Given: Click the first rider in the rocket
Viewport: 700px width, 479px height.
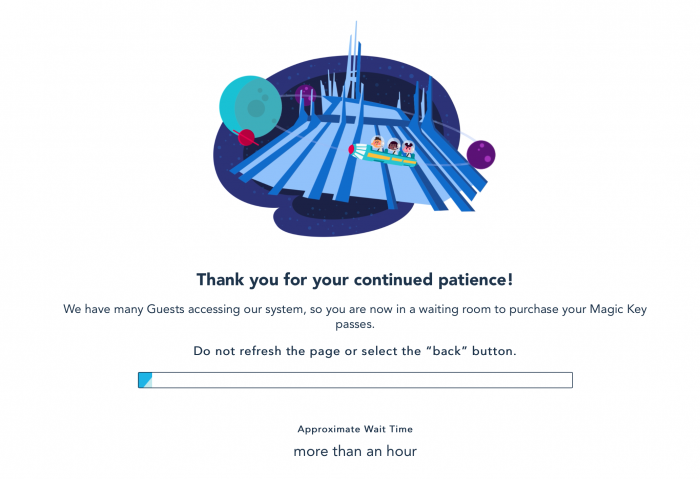Looking at the screenshot, I should click(x=377, y=144).
